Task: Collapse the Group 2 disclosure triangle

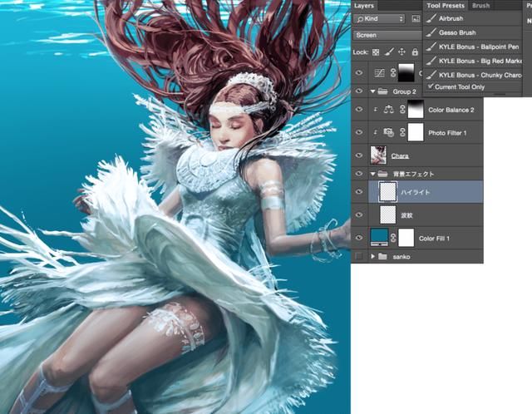Action: pyautogui.click(x=373, y=91)
